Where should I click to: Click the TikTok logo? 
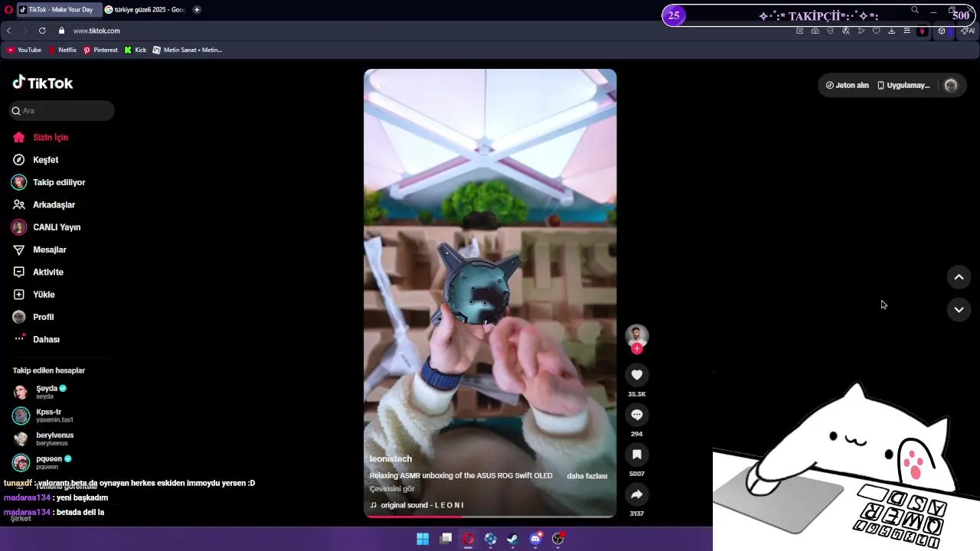pos(43,83)
